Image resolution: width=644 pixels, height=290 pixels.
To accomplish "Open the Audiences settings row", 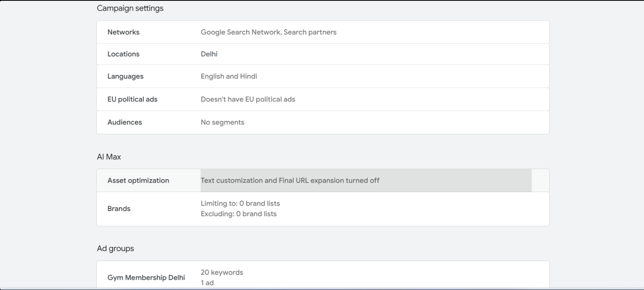I will click(x=323, y=122).
